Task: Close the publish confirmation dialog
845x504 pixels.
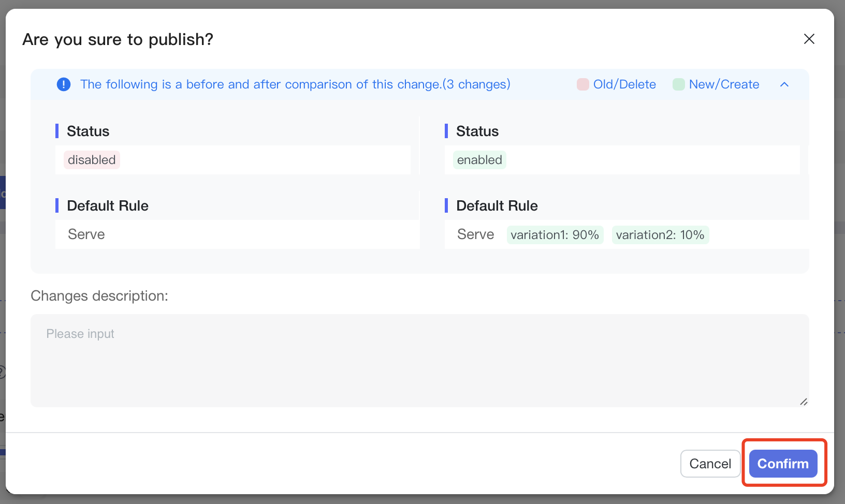Action: pyautogui.click(x=809, y=39)
